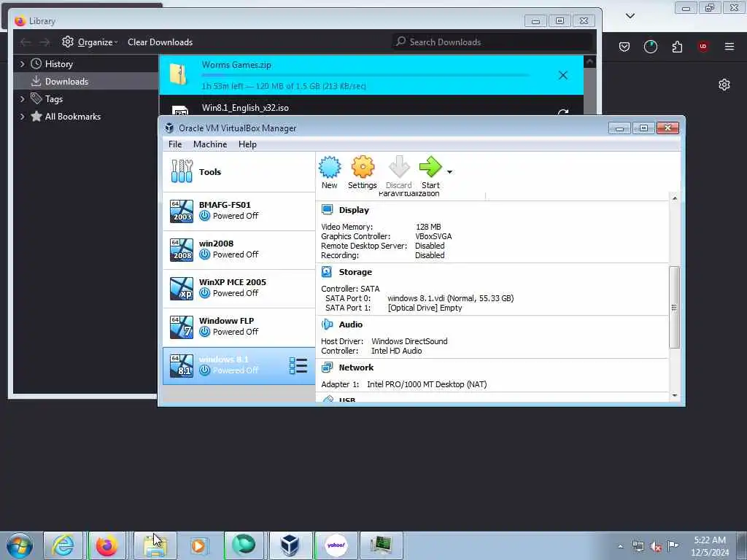The height and width of the screenshot is (560, 747).
Task: Open Internet Explorer from the taskbar
Action: point(63,545)
